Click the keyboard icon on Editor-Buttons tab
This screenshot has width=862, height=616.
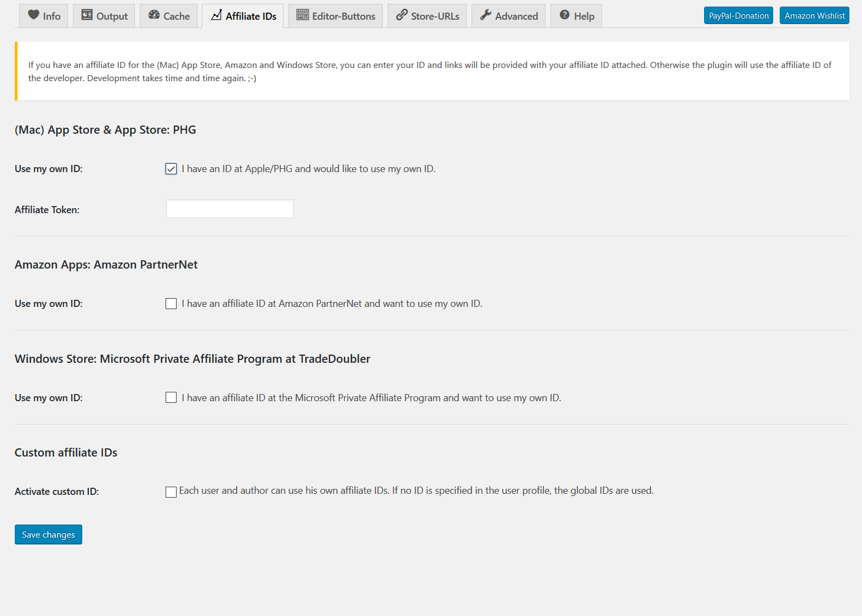coord(303,15)
